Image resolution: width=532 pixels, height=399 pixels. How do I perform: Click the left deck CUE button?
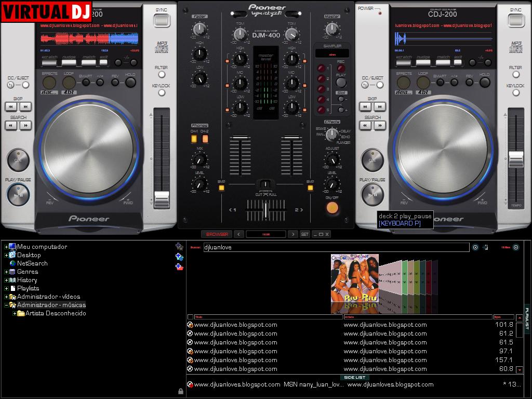(18, 160)
